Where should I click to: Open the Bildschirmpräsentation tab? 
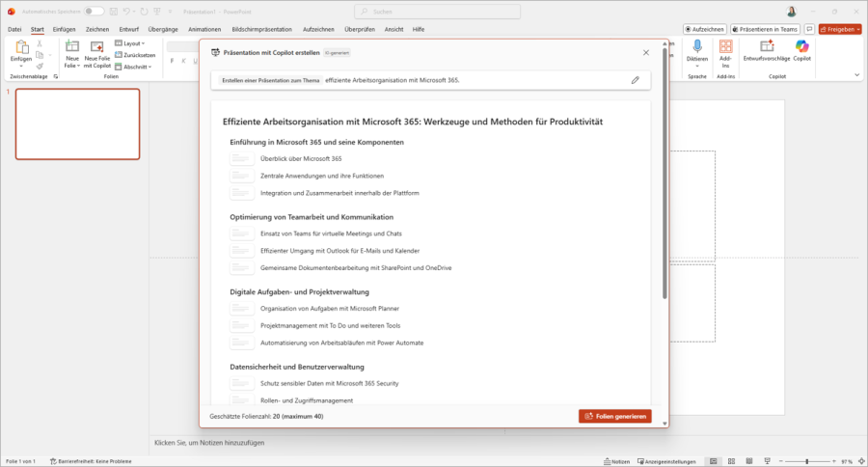(x=261, y=29)
